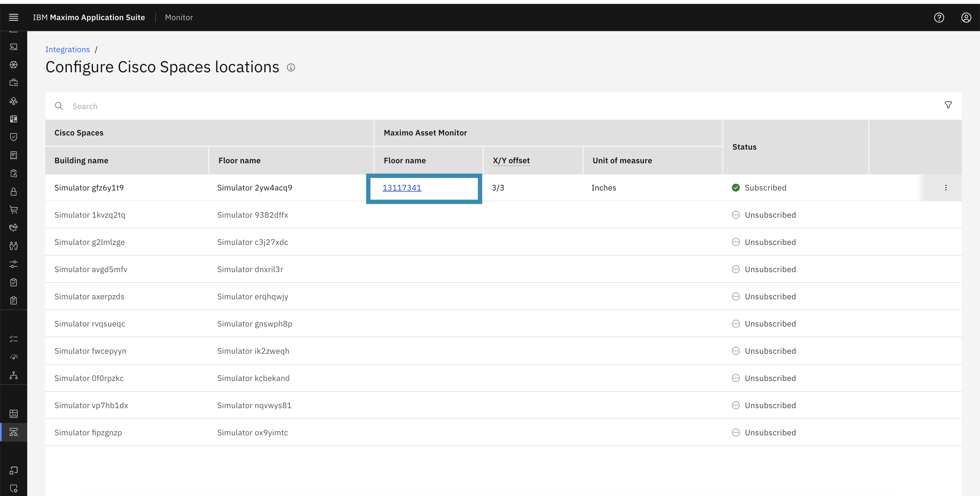Select row Simulator 1kvzq2tq

click(503, 215)
